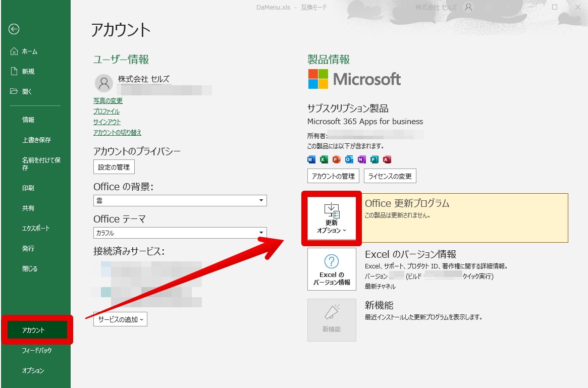Screen dimensions: 588x388
Task: Open Excel のバージョン情報 button
Action: click(332, 269)
